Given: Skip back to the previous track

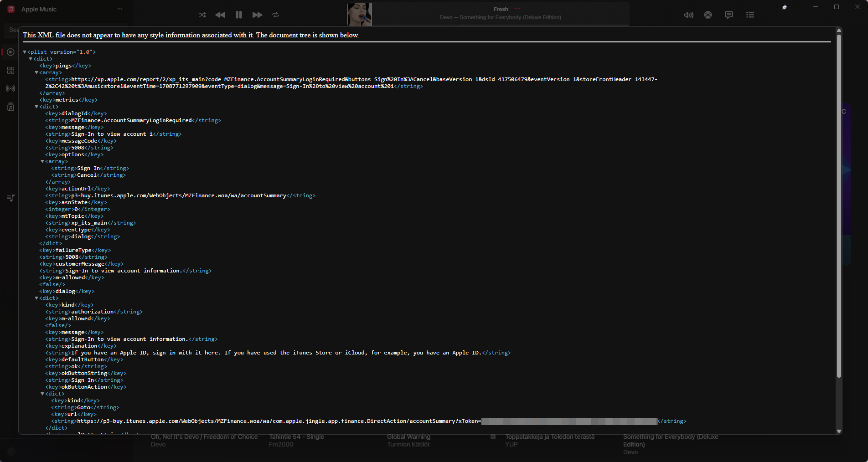Looking at the screenshot, I should point(220,15).
